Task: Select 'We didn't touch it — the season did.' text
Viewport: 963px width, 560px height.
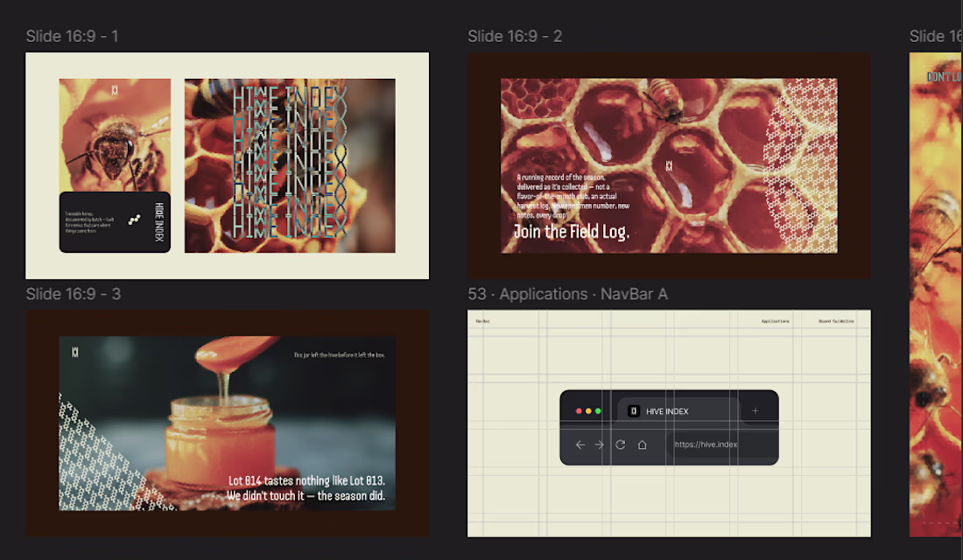Action: [306, 495]
